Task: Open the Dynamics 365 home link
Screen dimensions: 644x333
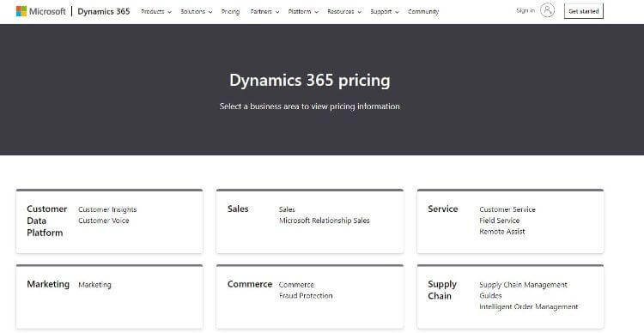Action: (x=104, y=11)
